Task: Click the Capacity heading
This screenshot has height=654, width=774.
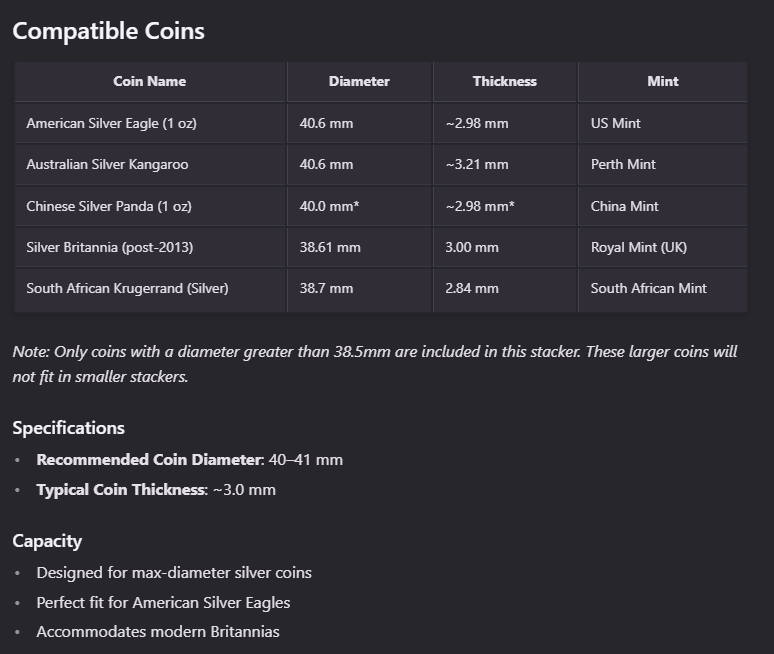Action: pyautogui.click(x=47, y=541)
